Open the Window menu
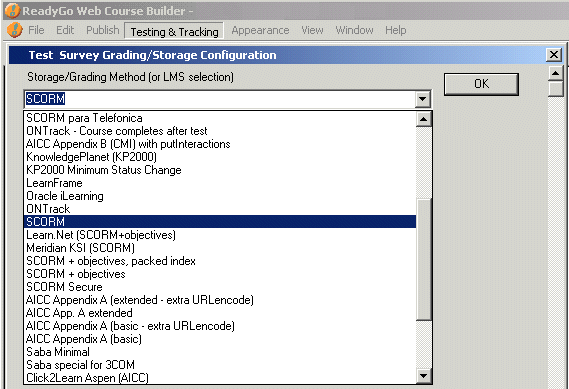The width and height of the screenshot is (569, 389). point(354,30)
